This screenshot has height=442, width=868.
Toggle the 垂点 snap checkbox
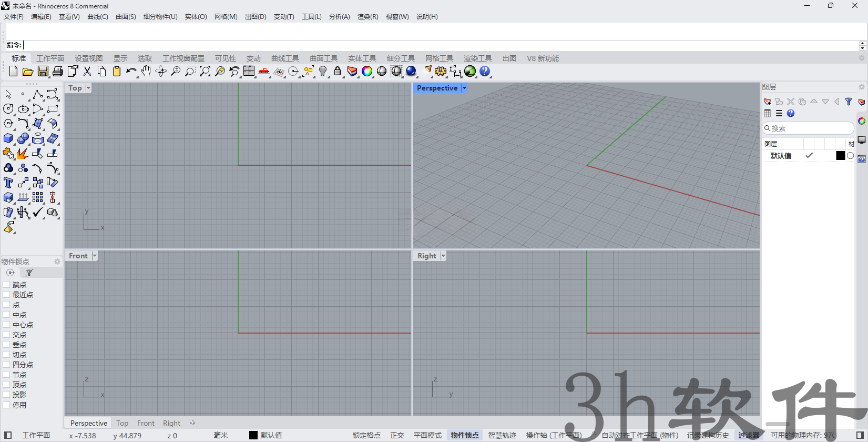click(7, 345)
